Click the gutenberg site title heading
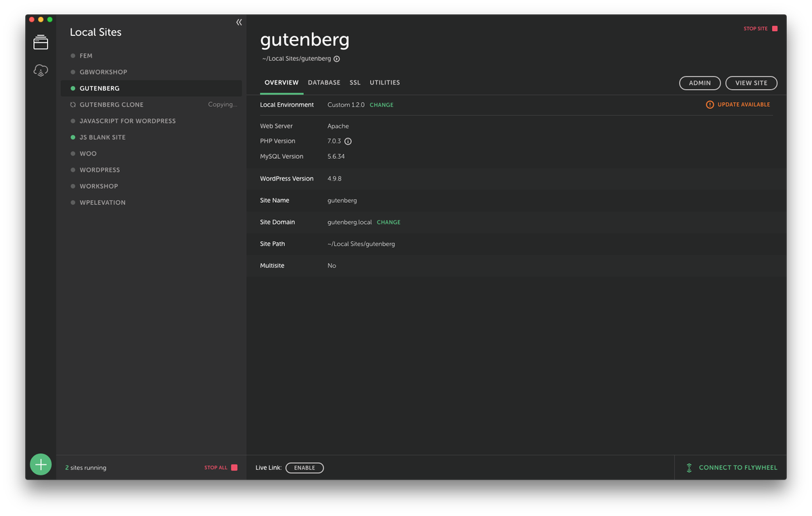Image resolution: width=812 pixels, height=516 pixels. 304,40
